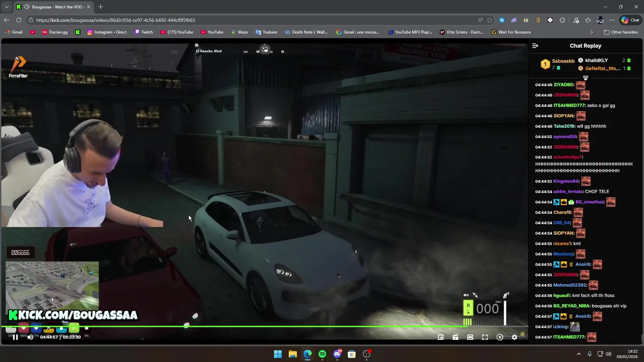This screenshot has width=644, height=362.
Task: Click chat username Taha2019
Action: (x=564, y=126)
